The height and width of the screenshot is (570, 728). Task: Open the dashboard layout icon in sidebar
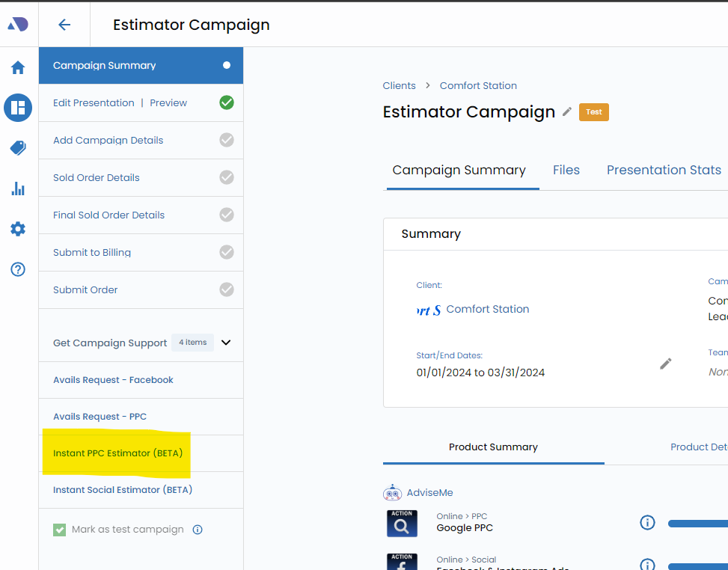pyautogui.click(x=18, y=108)
